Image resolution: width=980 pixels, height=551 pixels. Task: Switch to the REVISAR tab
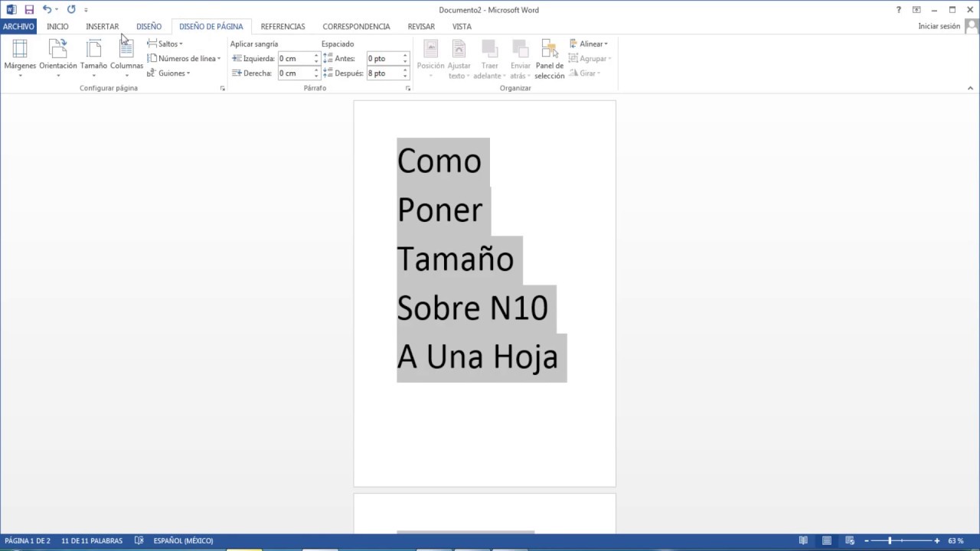[x=421, y=26]
